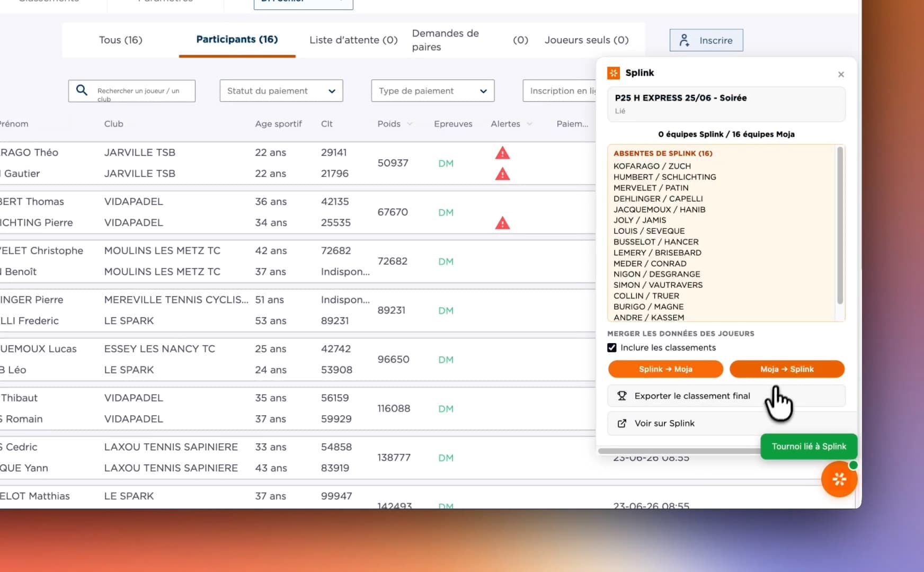Image resolution: width=924 pixels, height=572 pixels.
Task: Click LEMERY / BRISEBARD in absent list
Action: 658,253
